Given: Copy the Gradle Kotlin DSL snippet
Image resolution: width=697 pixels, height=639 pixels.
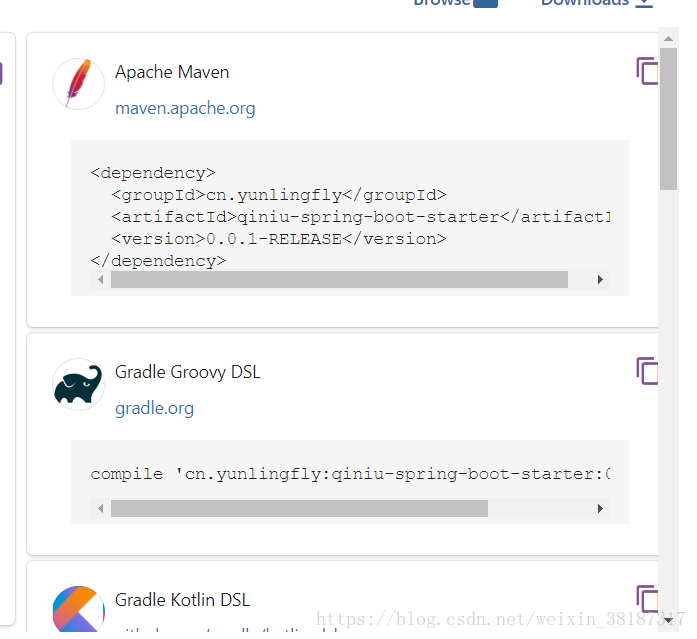Looking at the screenshot, I should (647, 598).
